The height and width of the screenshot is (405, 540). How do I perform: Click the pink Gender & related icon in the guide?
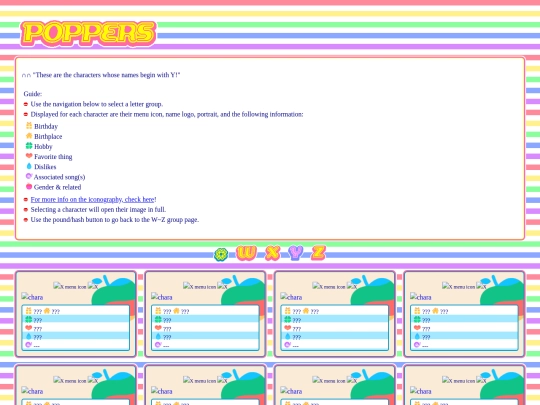[x=29, y=186]
